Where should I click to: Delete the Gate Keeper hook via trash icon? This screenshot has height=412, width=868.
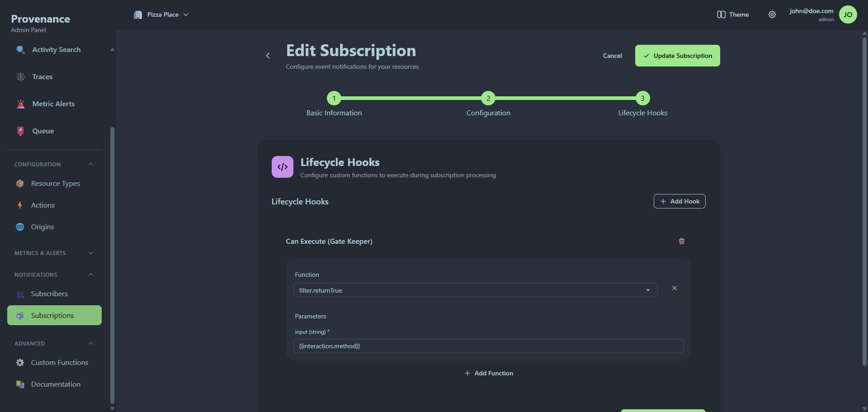682,241
